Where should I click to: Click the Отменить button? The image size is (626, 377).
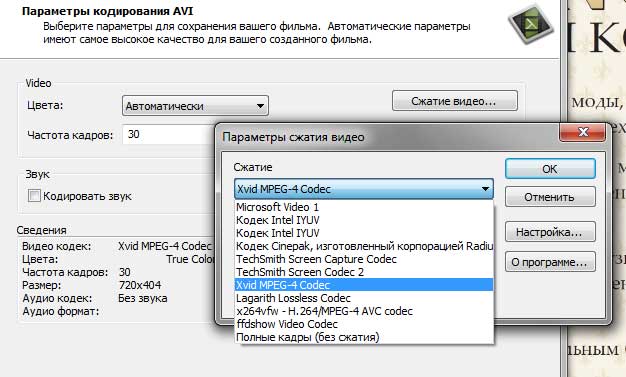(x=550, y=197)
